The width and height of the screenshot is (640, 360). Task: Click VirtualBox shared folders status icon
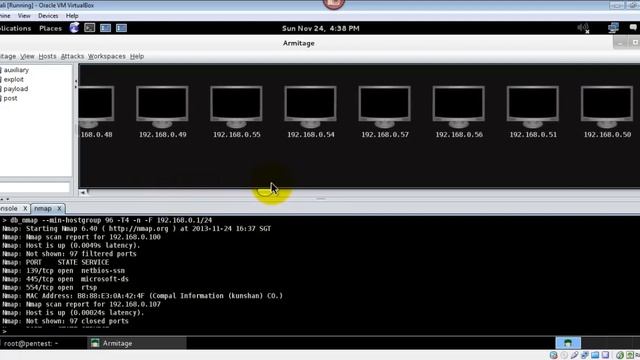pyautogui.click(x=595, y=355)
